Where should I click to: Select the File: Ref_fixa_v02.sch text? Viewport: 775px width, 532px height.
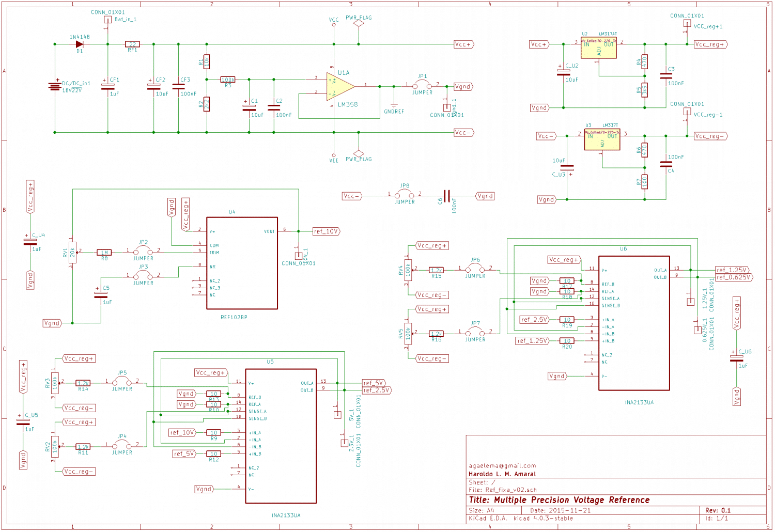click(503, 490)
